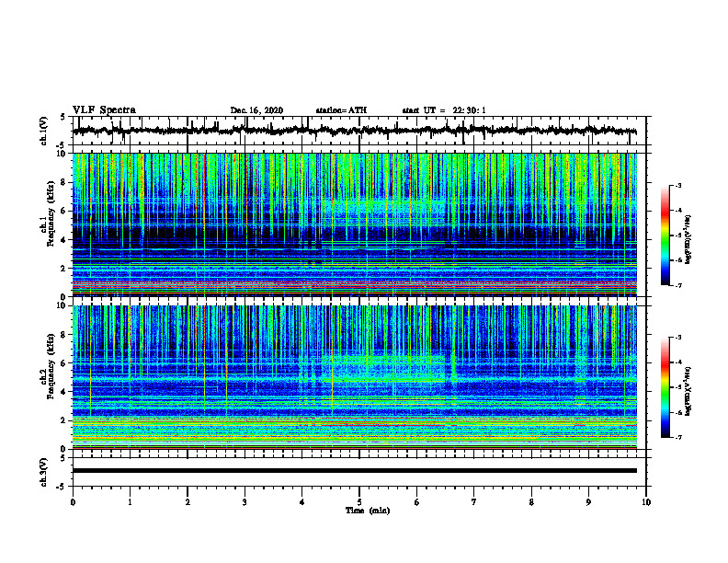The height and width of the screenshot is (563, 728).
Task: Click the "-5" volt tick of ch.3(V) axis
Action: pos(62,487)
